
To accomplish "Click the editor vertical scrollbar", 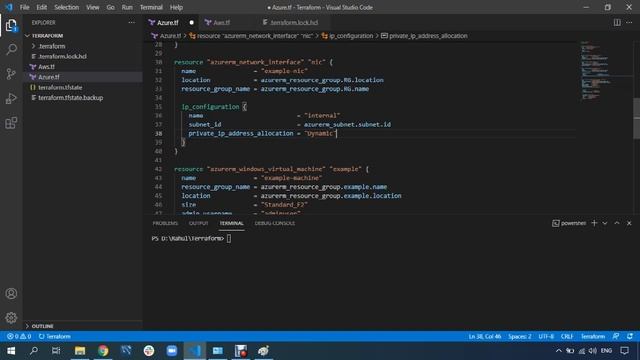I will point(636,118).
